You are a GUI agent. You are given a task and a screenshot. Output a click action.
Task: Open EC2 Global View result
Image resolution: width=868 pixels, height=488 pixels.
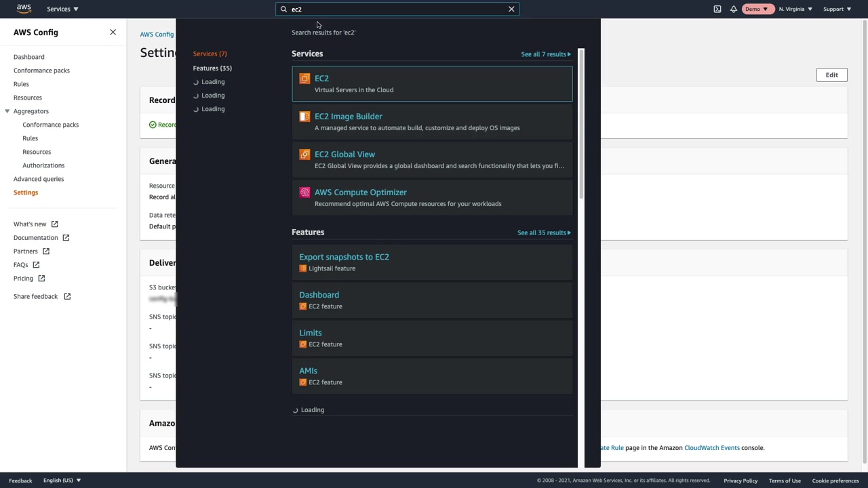432,159
